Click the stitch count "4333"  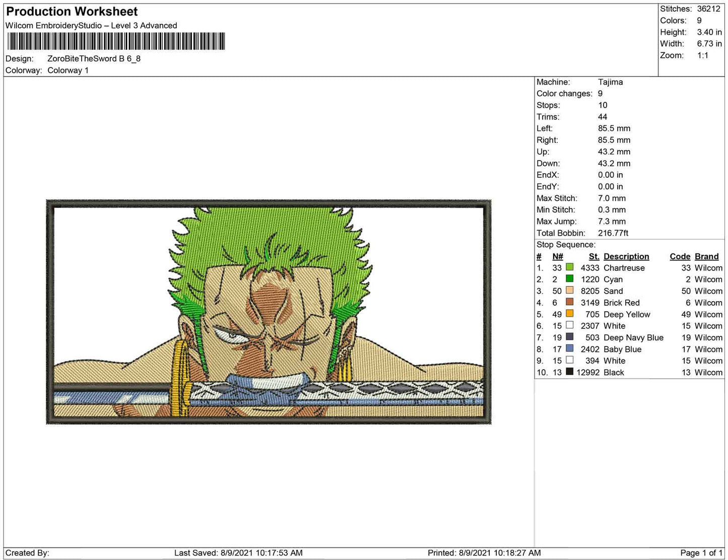click(590, 268)
